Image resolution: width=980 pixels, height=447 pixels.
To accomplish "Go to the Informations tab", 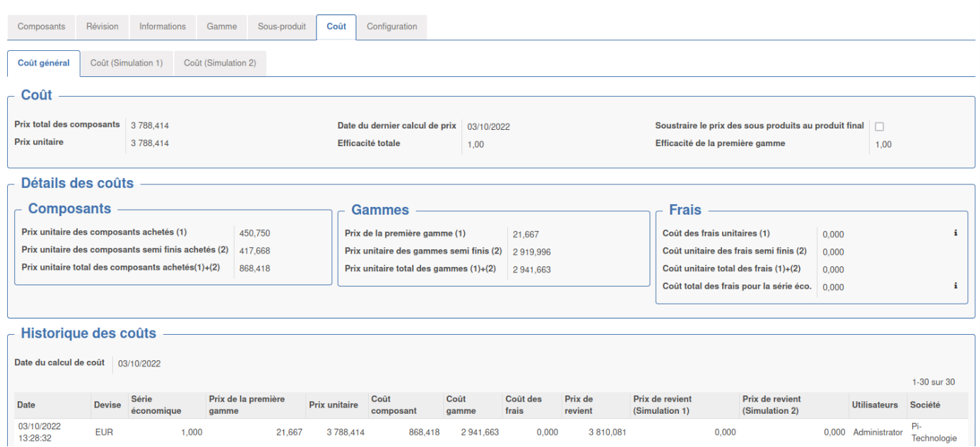I will [x=163, y=27].
